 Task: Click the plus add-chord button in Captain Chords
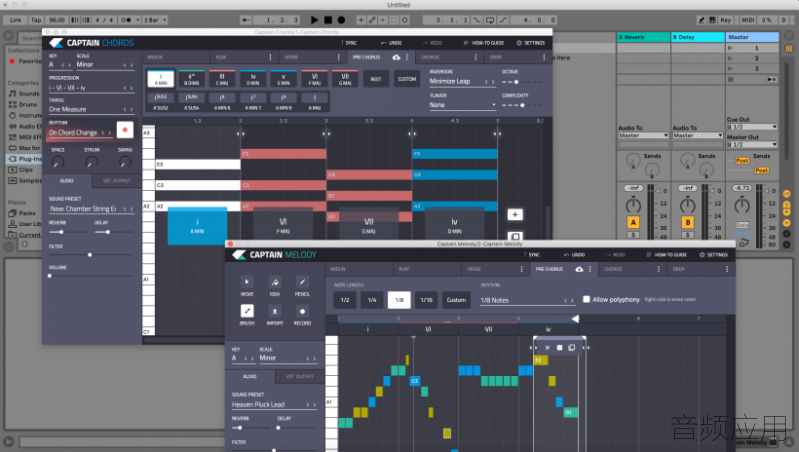tap(515, 215)
